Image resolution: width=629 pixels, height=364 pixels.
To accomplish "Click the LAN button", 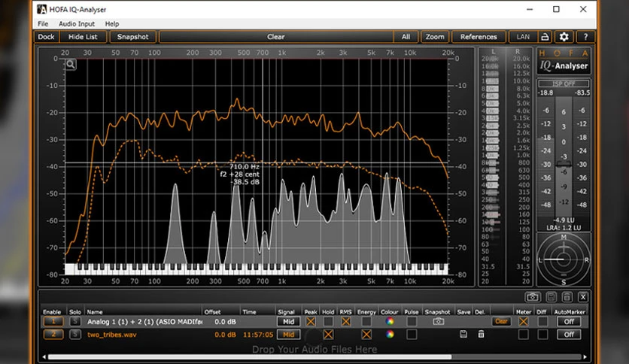I will 523,37.
